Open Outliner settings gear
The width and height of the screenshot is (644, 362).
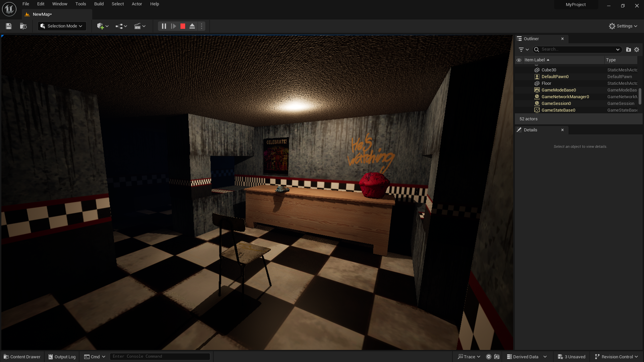pos(637,50)
